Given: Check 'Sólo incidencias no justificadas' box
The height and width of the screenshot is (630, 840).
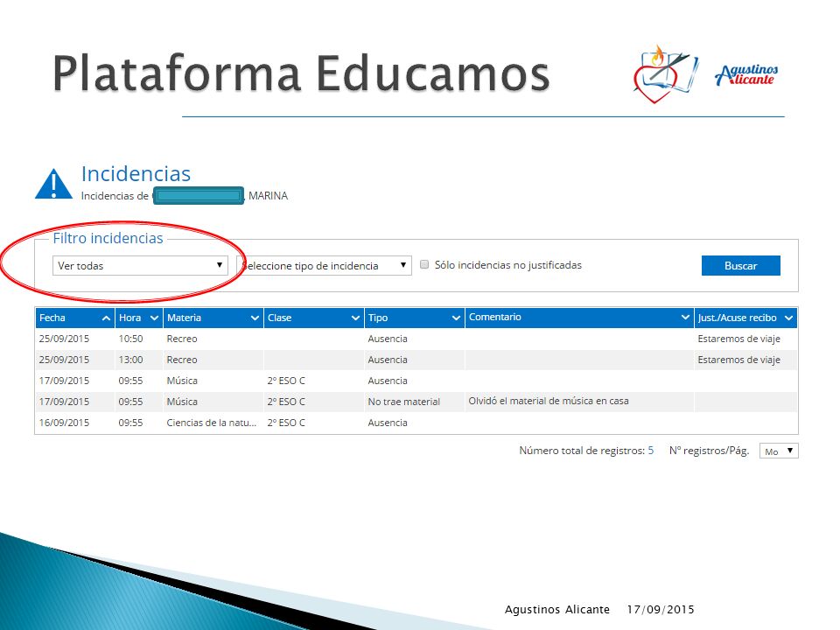Looking at the screenshot, I should point(424,264).
